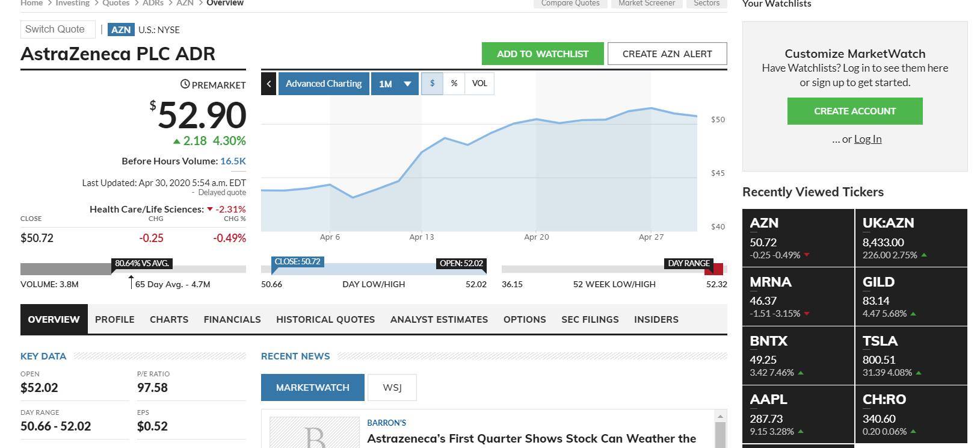Toggle chart to percent (%) view
This screenshot has height=448, width=980.
click(454, 84)
